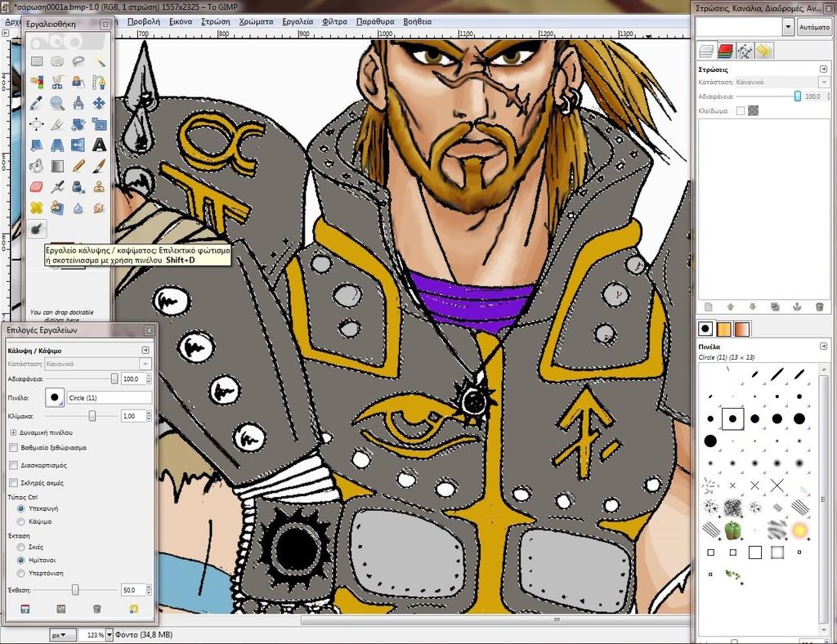Select the Ellipse Select tool

(x=57, y=61)
